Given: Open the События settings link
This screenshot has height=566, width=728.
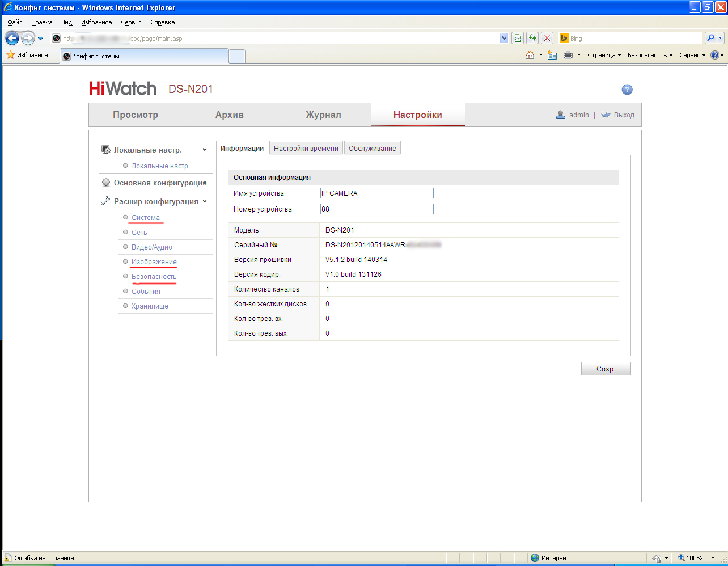Looking at the screenshot, I should point(146,292).
